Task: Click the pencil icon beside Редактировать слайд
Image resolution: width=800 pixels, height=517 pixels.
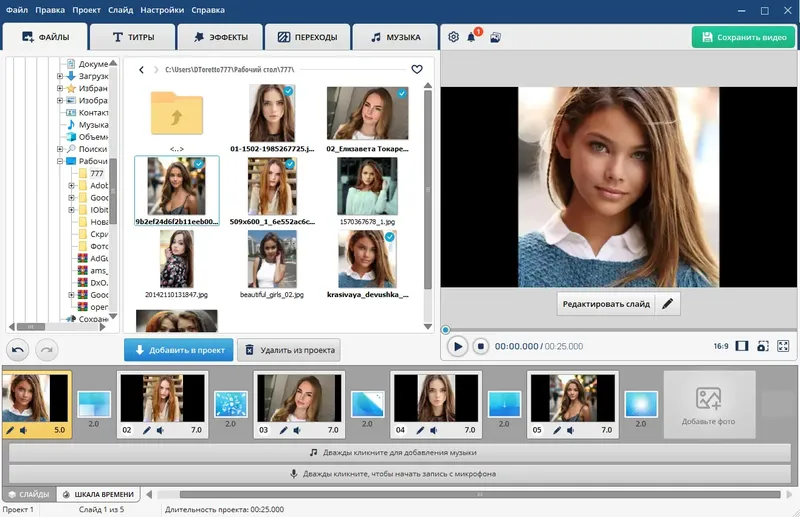Action: pyautogui.click(x=668, y=303)
